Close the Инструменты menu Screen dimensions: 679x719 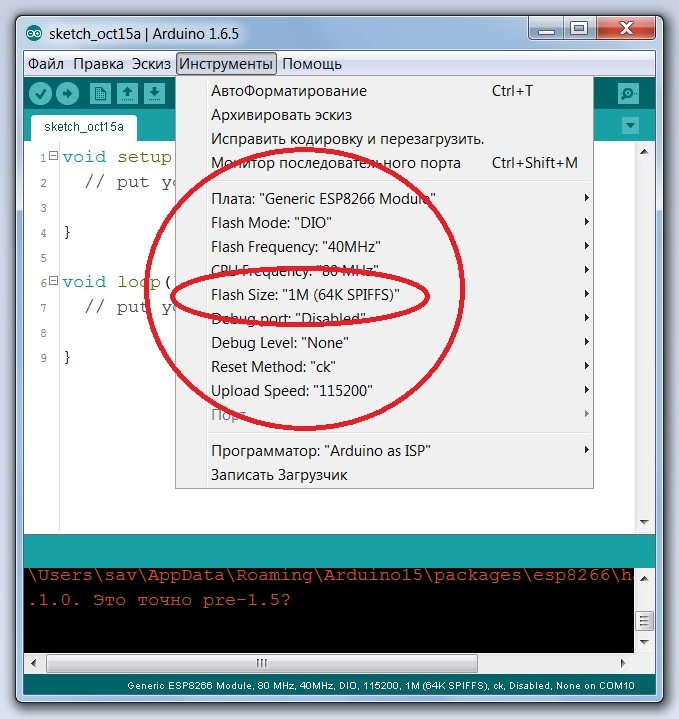pos(226,64)
